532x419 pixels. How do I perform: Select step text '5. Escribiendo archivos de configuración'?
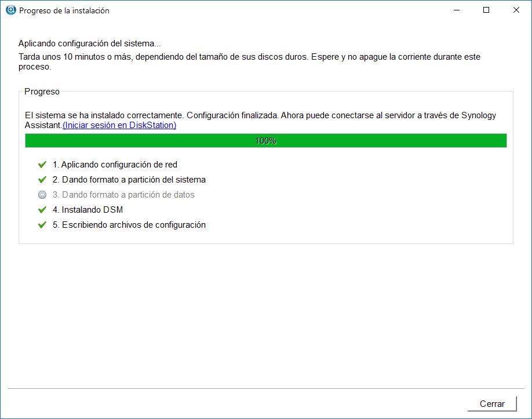pyautogui.click(x=129, y=225)
